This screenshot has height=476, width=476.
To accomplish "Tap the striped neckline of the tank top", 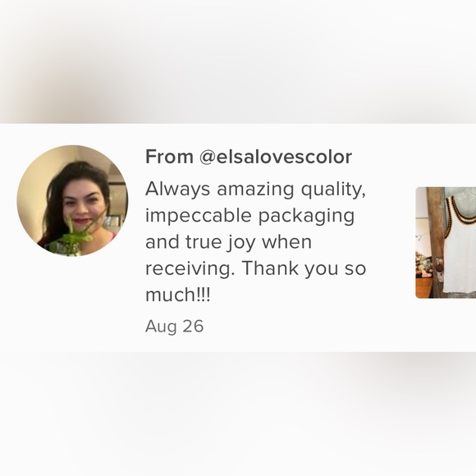I will click(x=459, y=211).
